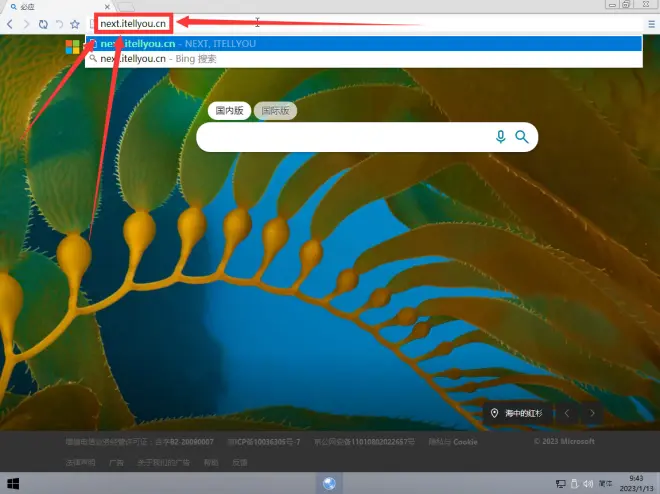Bookmark this page with the star icon

(x=75, y=23)
